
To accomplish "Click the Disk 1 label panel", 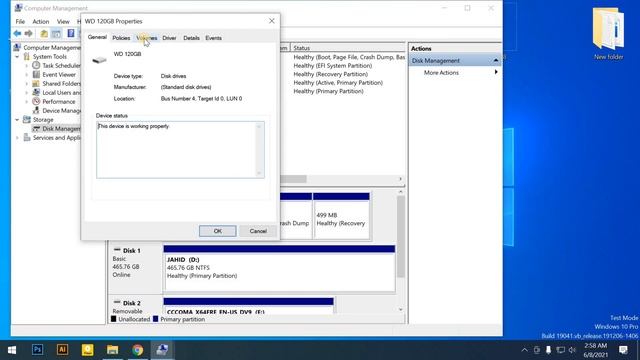I will click(135, 268).
